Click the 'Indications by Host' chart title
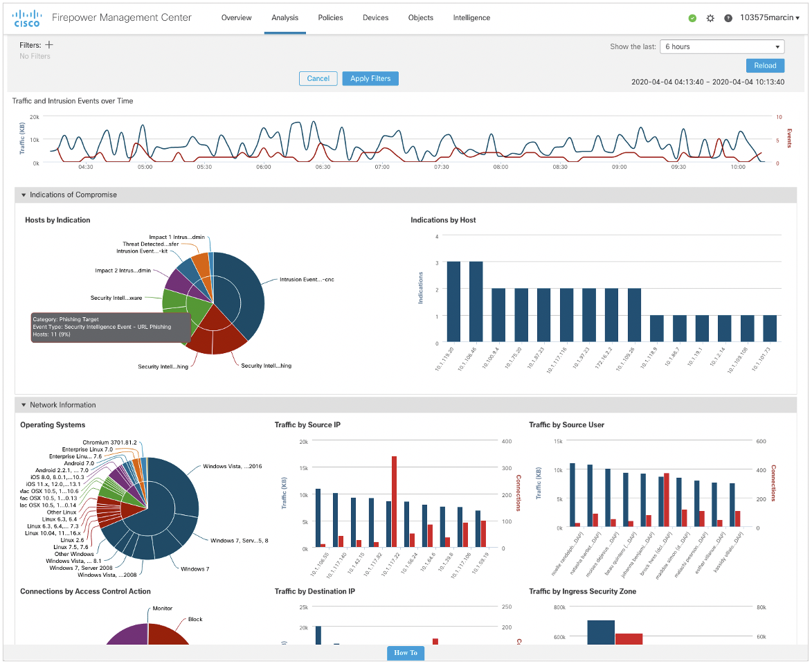812x664 pixels. [x=443, y=220]
